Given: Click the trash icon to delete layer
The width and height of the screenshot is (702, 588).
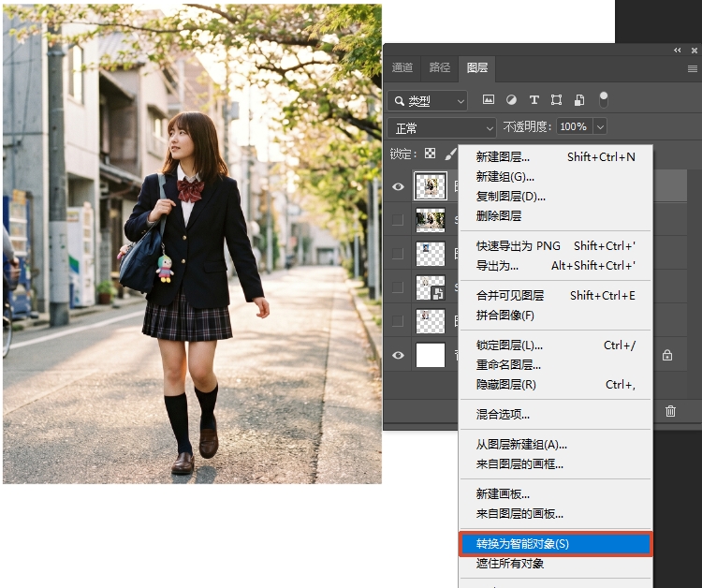Looking at the screenshot, I should click(x=670, y=411).
